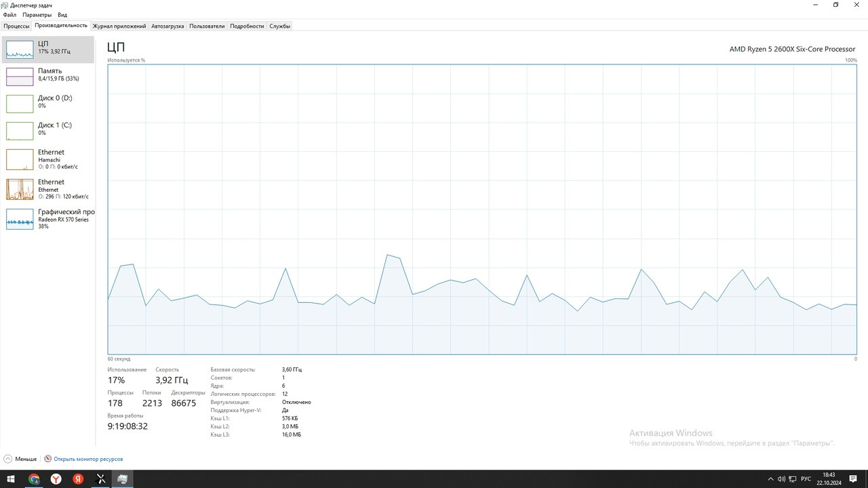Click the descriptor count 86675
This screenshot has width=868, height=488.
184,403
